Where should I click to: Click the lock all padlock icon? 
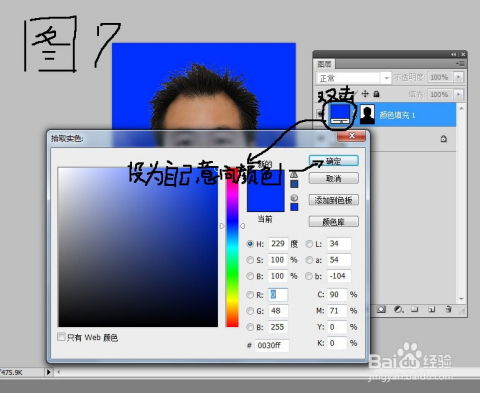coord(376,94)
